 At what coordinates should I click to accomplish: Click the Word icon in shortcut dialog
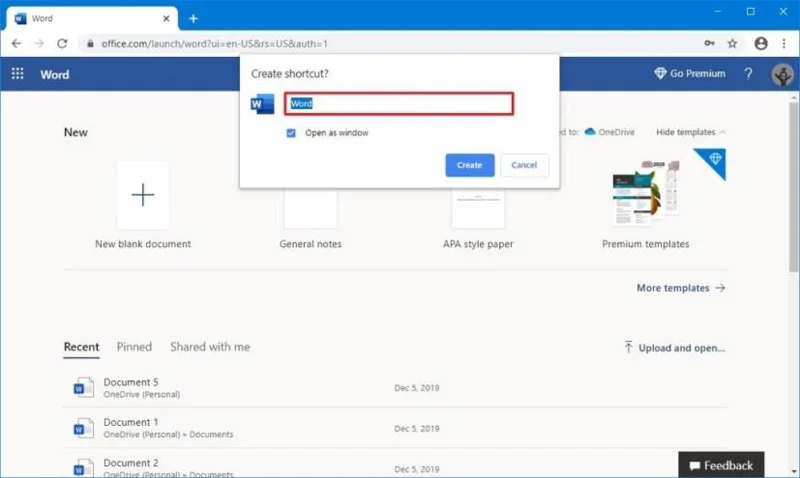coord(262,104)
